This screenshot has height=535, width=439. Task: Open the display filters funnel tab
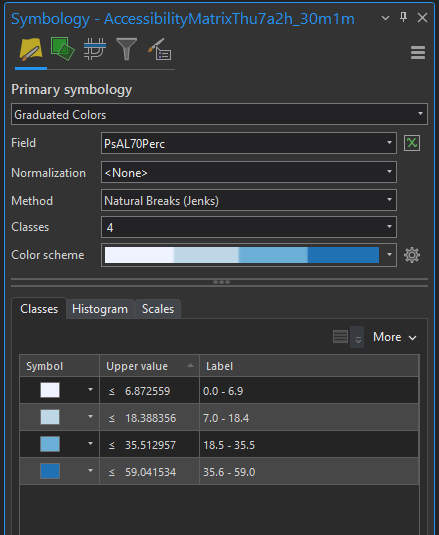127,49
